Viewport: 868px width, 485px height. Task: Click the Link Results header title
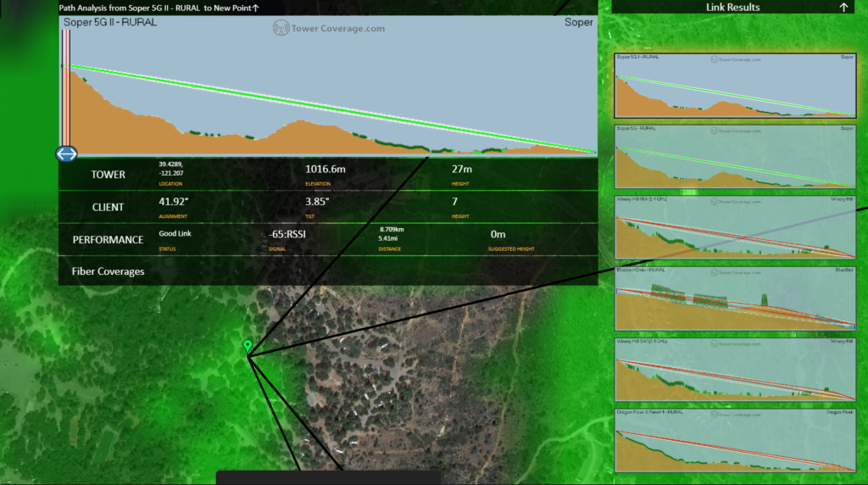pos(732,7)
